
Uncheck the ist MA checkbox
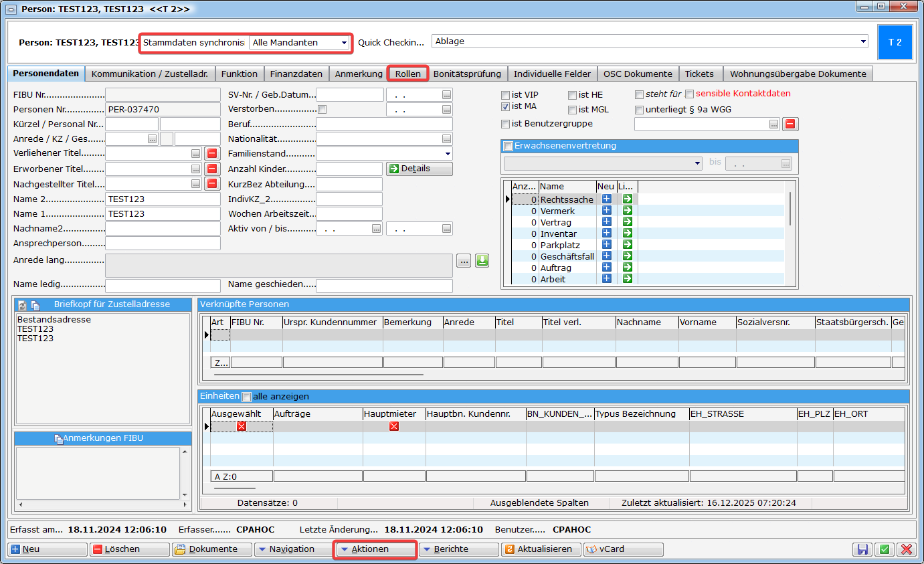pyautogui.click(x=506, y=106)
